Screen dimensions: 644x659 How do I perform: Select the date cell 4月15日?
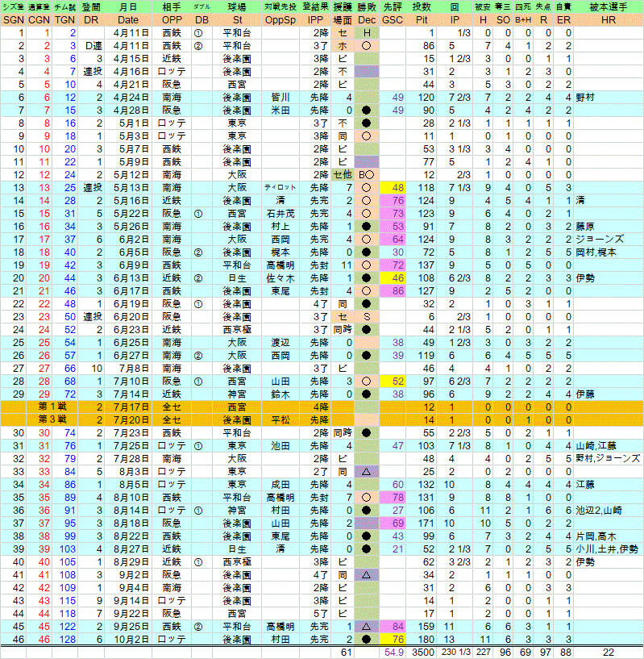131,59
